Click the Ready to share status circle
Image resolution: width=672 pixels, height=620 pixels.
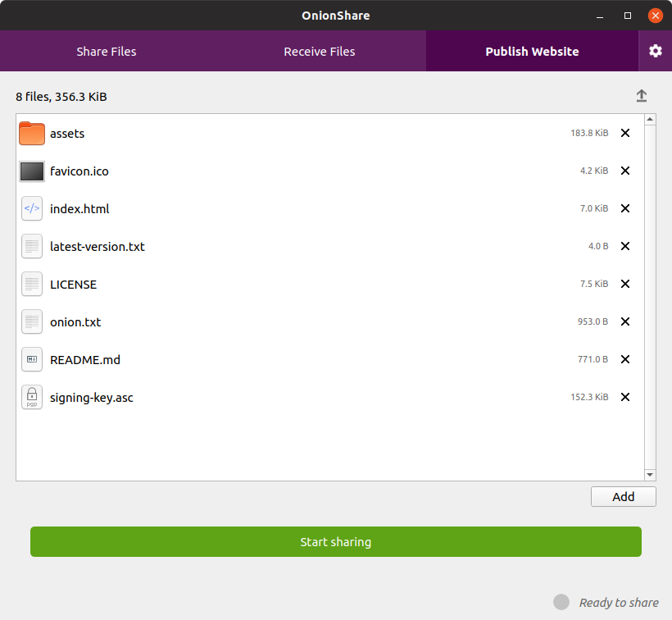[x=562, y=602]
